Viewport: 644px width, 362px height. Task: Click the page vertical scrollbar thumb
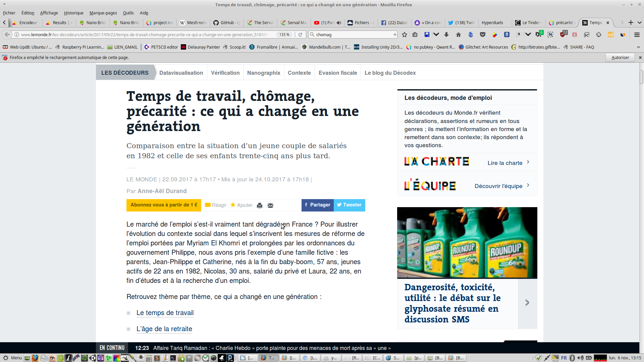pyautogui.click(x=641, y=77)
